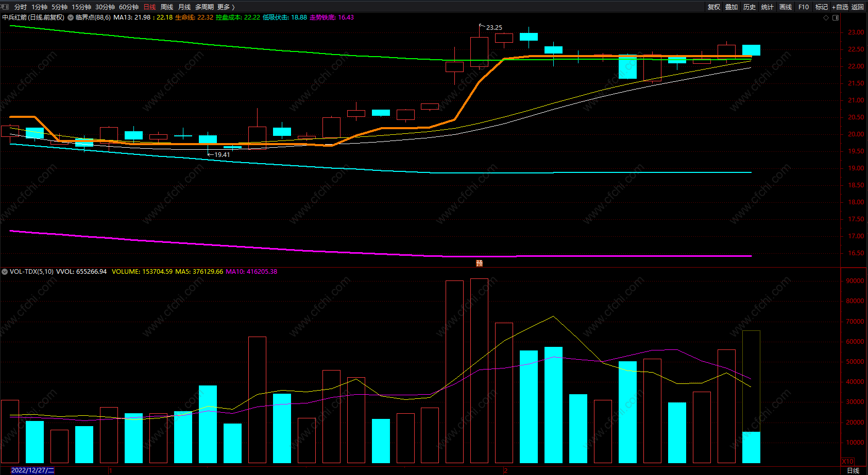Open the 多周期 multi-period view

coord(205,7)
